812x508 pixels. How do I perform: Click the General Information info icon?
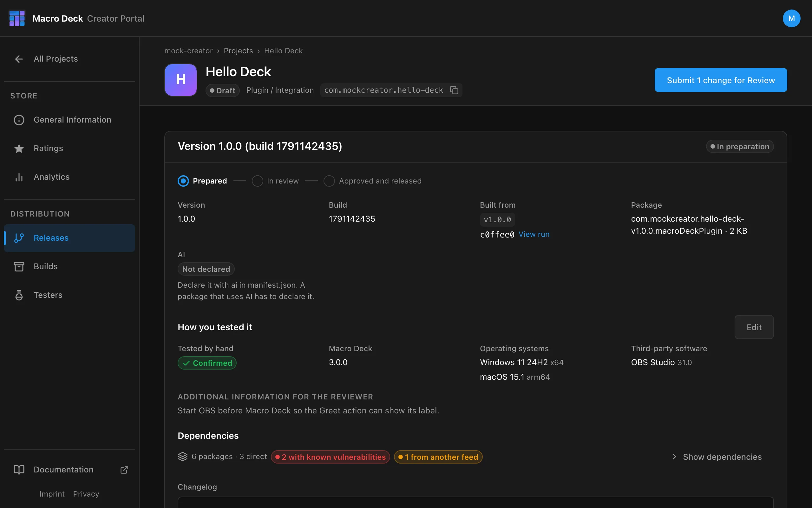19,120
